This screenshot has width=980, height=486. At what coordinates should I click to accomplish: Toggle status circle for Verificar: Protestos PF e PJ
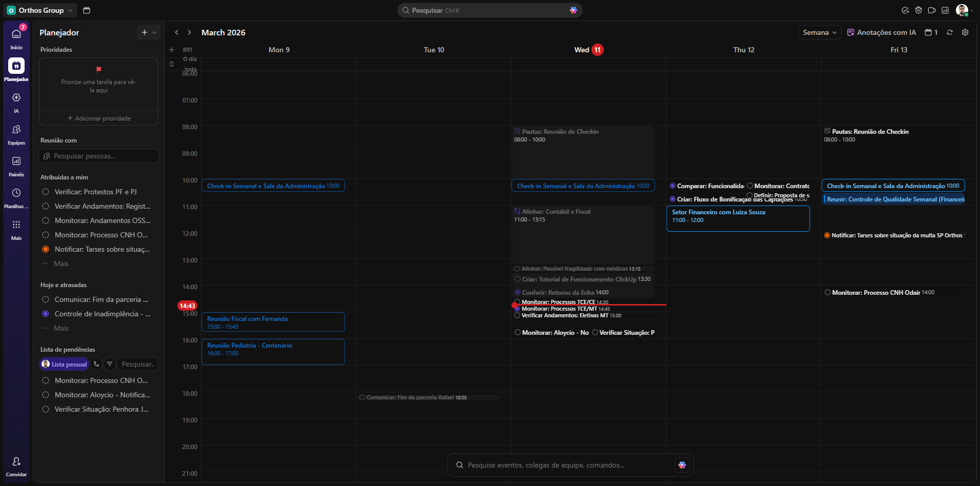(x=46, y=192)
